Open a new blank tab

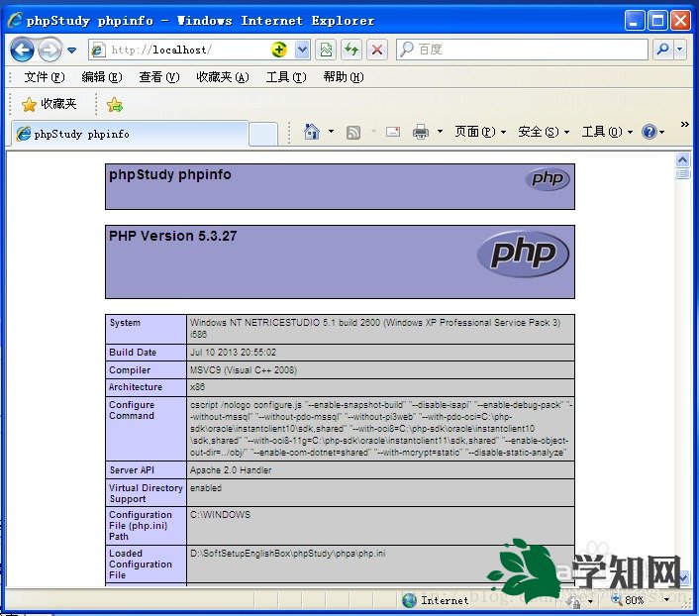[263, 135]
